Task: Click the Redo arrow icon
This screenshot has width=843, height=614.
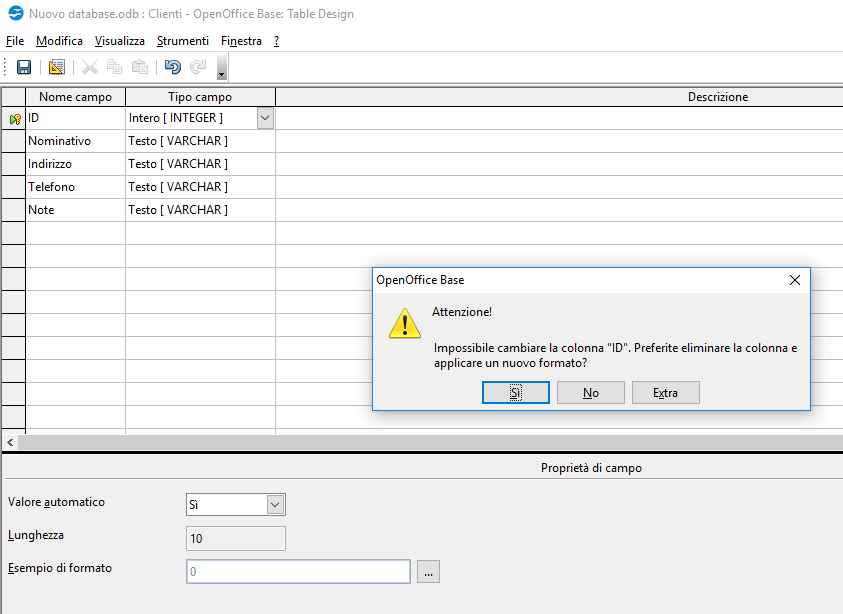Action: click(198, 67)
